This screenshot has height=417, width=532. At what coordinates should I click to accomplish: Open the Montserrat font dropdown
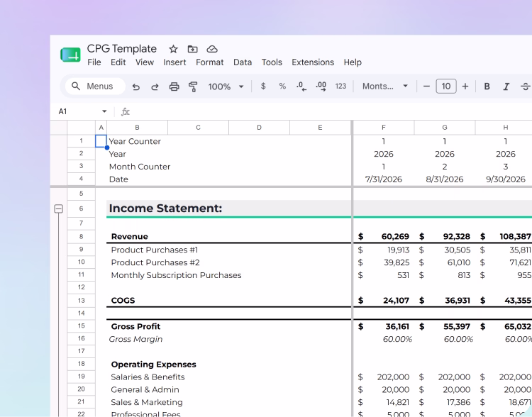pos(384,87)
